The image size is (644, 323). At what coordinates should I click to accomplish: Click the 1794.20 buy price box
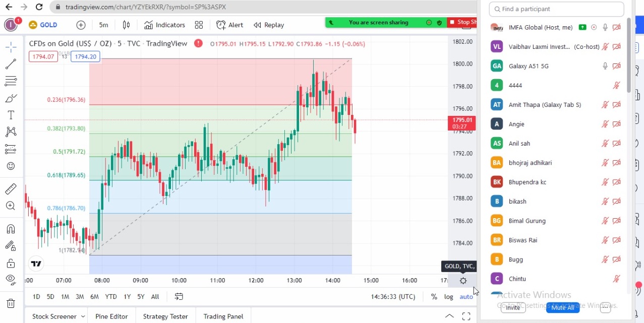(x=85, y=57)
